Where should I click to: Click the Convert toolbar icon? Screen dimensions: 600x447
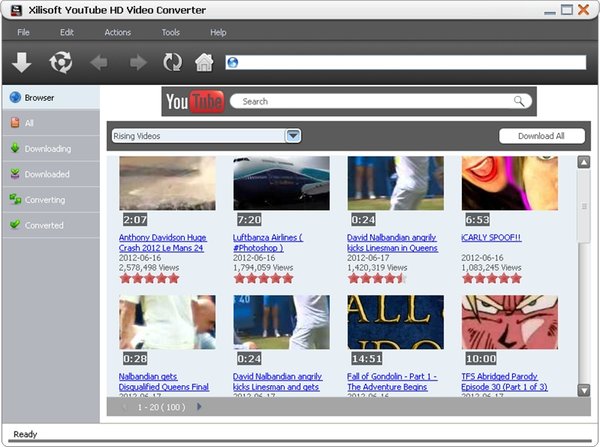click(x=61, y=63)
